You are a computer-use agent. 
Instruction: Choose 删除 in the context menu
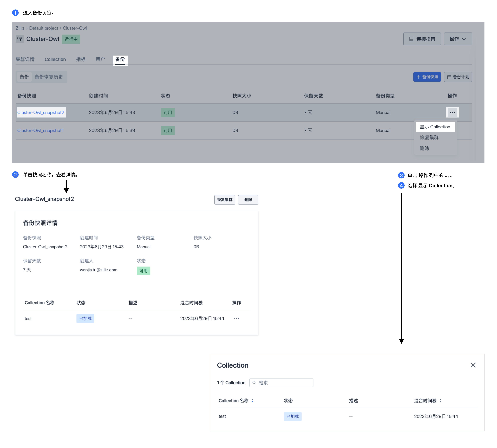[x=424, y=148]
